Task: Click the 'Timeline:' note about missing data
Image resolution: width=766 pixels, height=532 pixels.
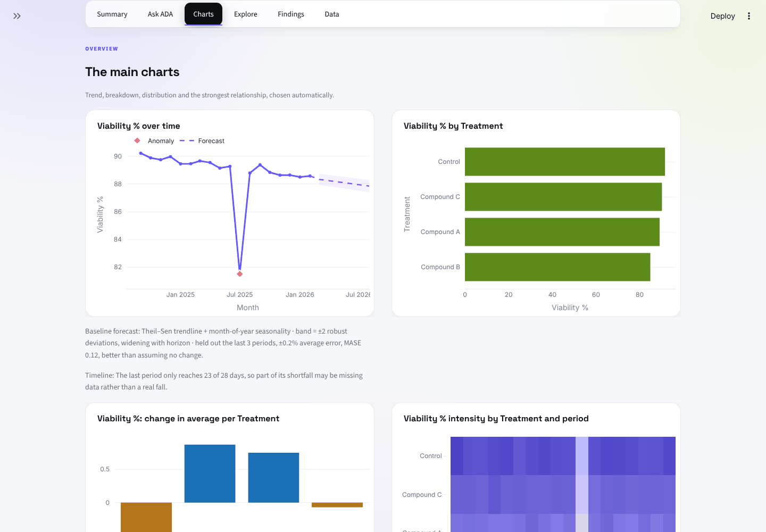Action: tap(224, 381)
